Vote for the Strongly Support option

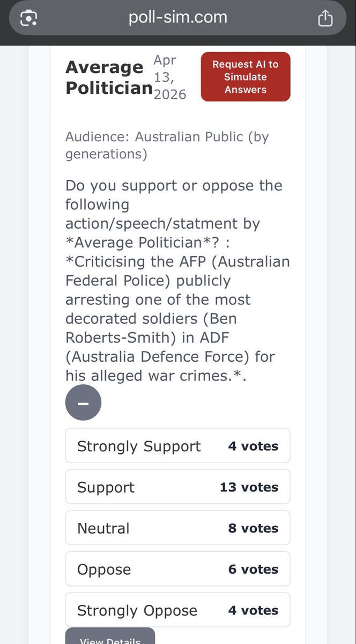(177, 445)
